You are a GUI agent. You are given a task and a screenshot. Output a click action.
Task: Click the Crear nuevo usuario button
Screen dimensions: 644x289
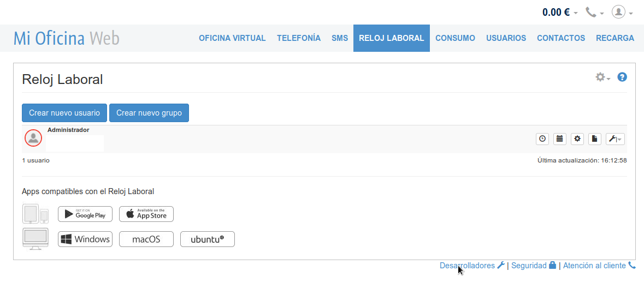(64, 113)
